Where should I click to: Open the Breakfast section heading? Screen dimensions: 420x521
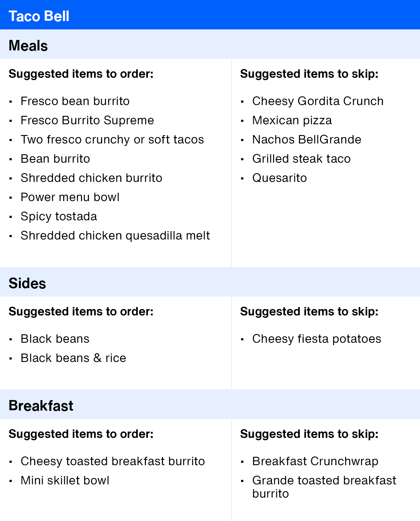point(41,406)
